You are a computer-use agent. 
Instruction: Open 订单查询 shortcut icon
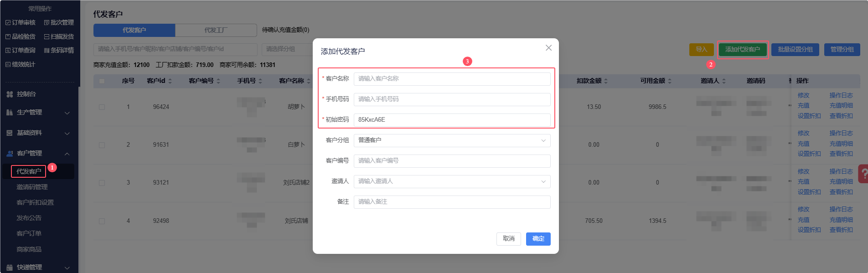click(8, 50)
